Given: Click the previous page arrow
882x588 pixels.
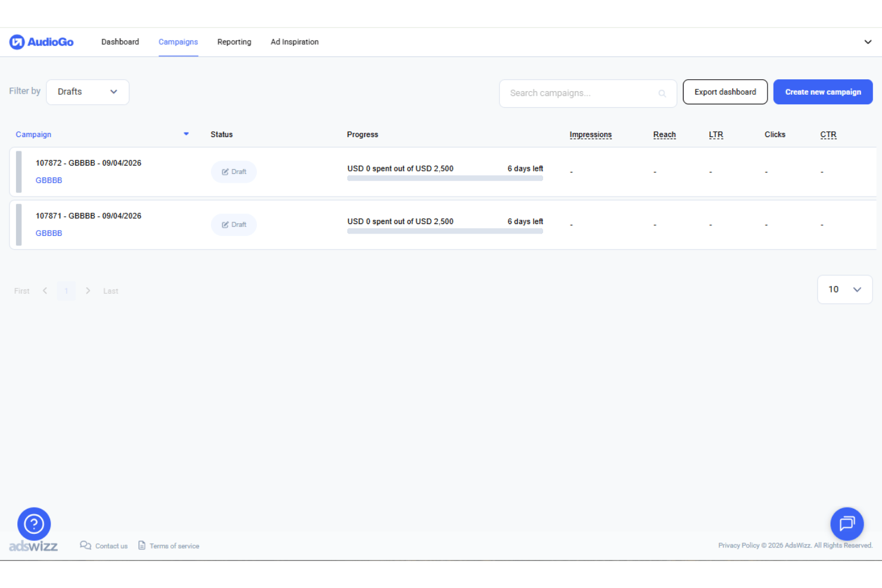Looking at the screenshot, I should coord(45,291).
